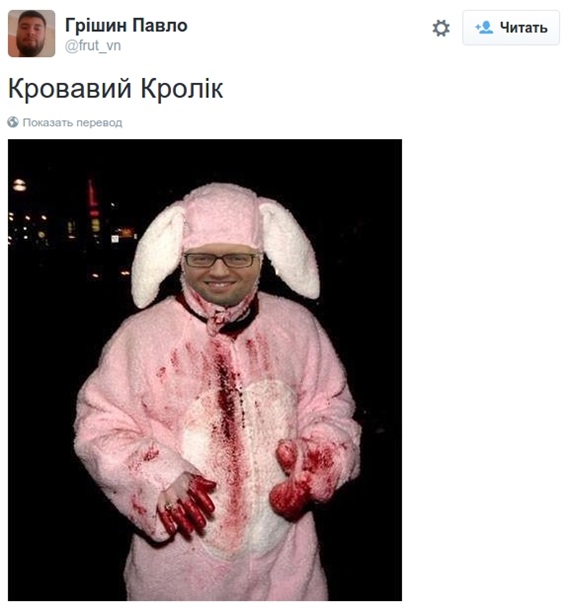
Task: Click the glasses on face in photo
Action: [220, 260]
